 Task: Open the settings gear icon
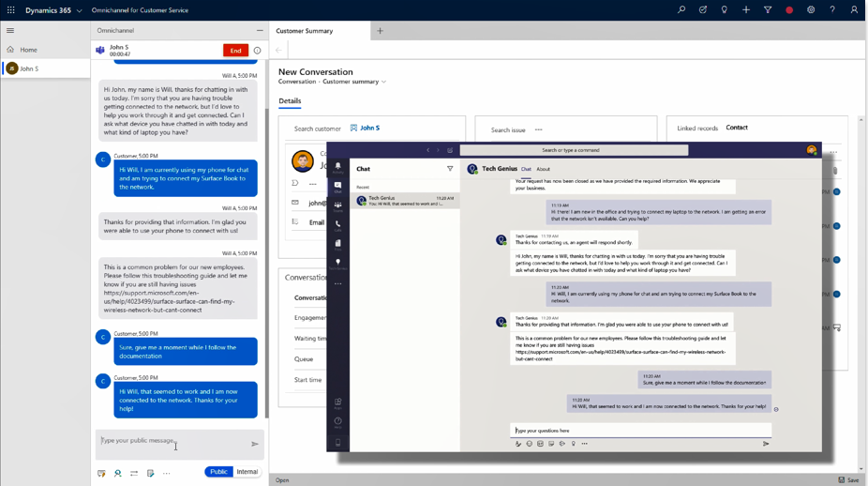tap(811, 10)
